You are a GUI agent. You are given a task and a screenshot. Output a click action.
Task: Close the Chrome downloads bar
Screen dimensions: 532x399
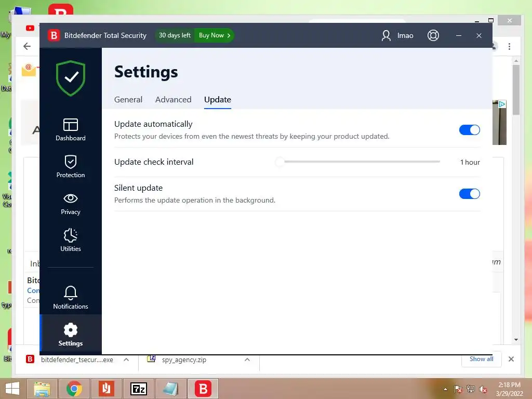coord(511,359)
